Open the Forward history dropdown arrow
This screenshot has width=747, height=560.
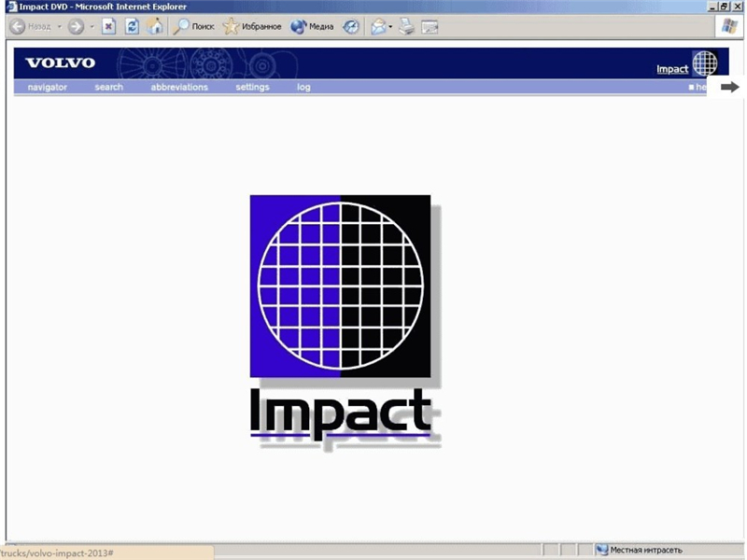click(92, 27)
